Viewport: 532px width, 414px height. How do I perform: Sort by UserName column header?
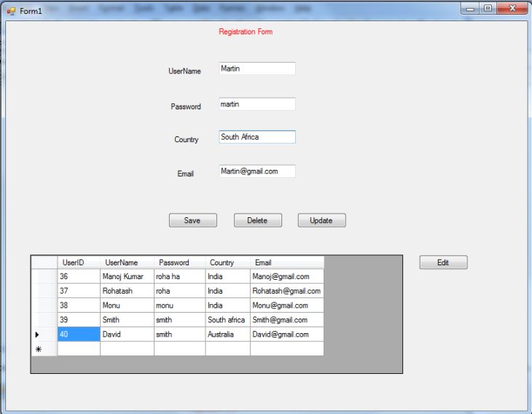click(x=127, y=262)
